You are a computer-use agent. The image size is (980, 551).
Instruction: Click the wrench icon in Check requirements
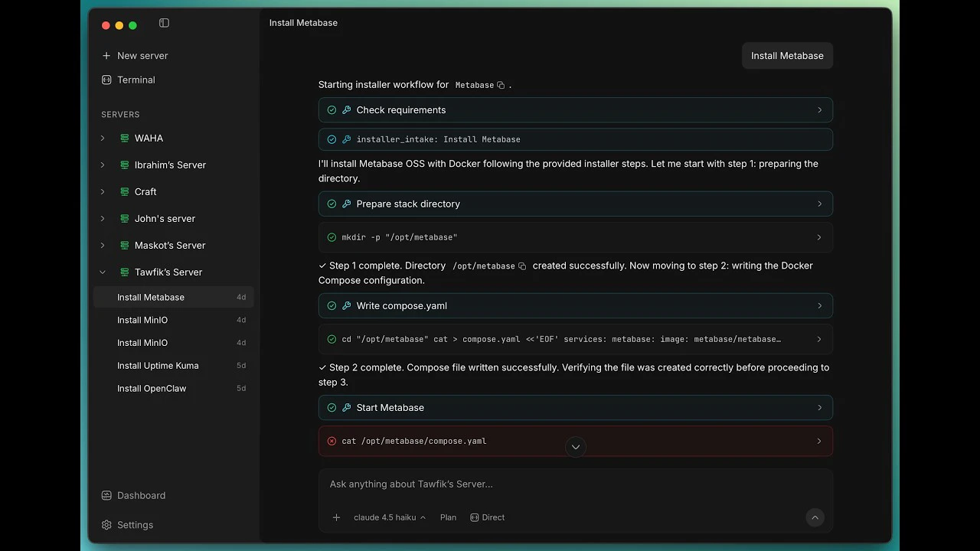[346, 110]
